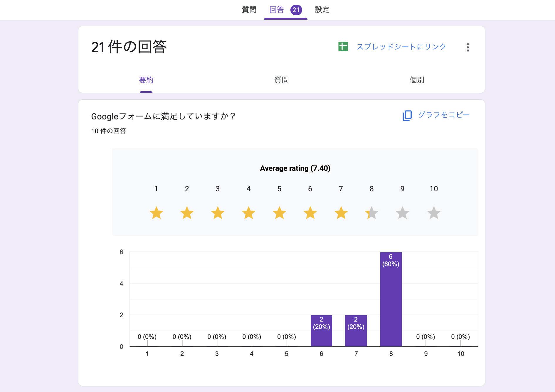Click the copy chart icon
This screenshot has height=392, width=555.
click(x=407, y=115)
